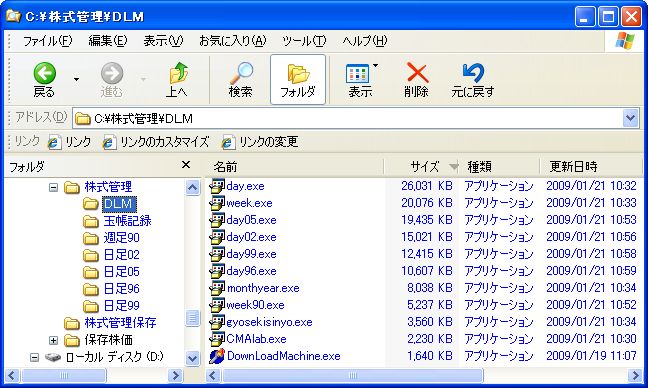Go up one folder with 上へ button

[177, 80]
